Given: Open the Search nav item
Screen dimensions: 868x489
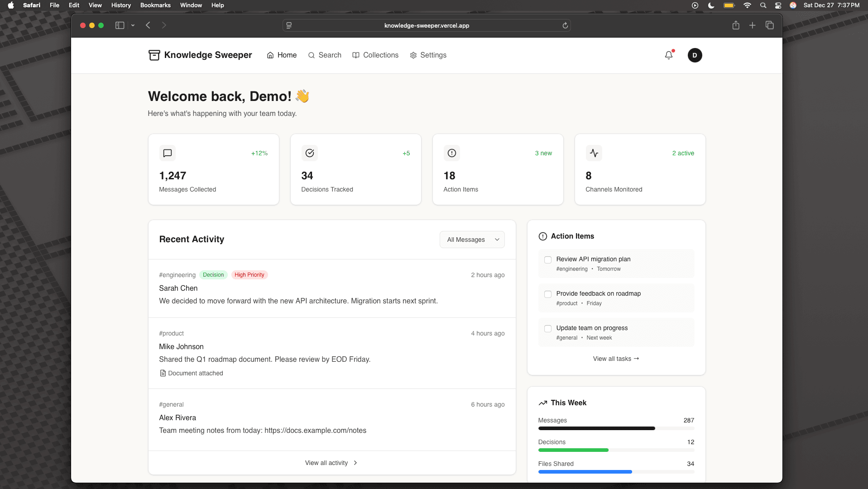Looking at the screenshot, I should tap(325, 55).
